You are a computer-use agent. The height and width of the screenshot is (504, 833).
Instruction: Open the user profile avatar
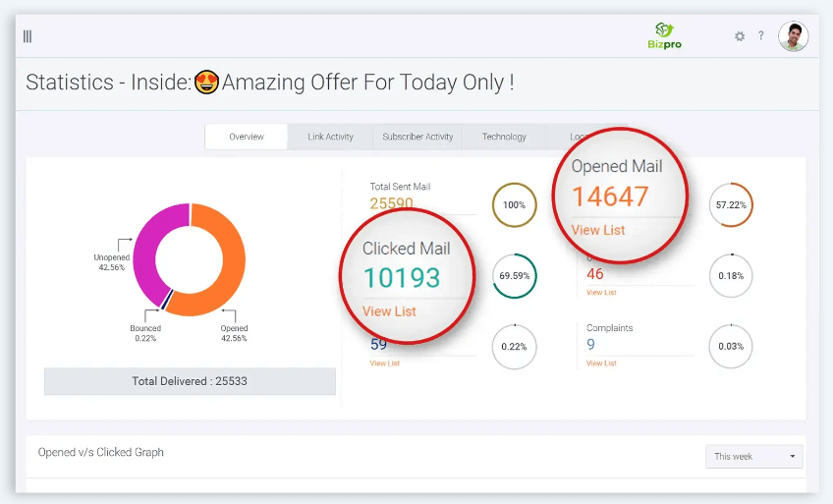[793, 36]
